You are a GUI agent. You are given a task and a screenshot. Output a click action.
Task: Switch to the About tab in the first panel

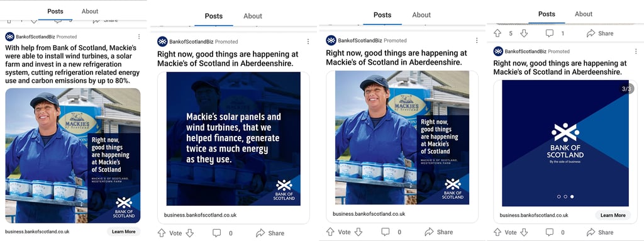click(90, 11)
